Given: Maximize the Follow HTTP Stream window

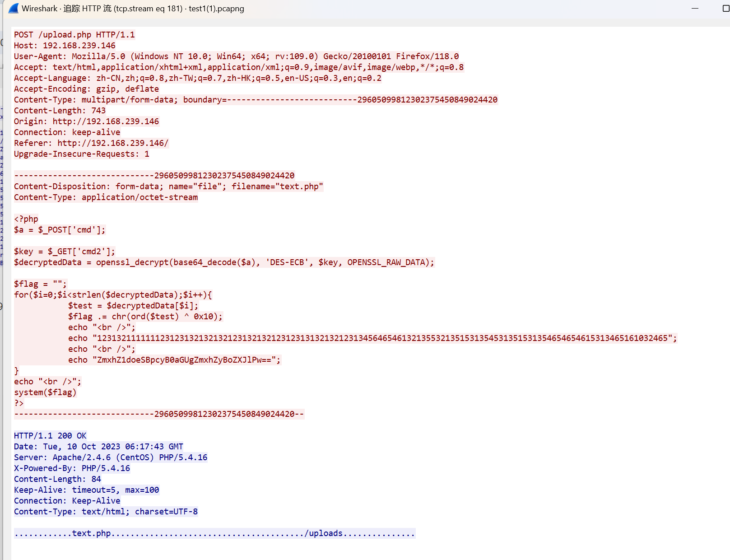Looking at the screenshot, I should 725,9.
